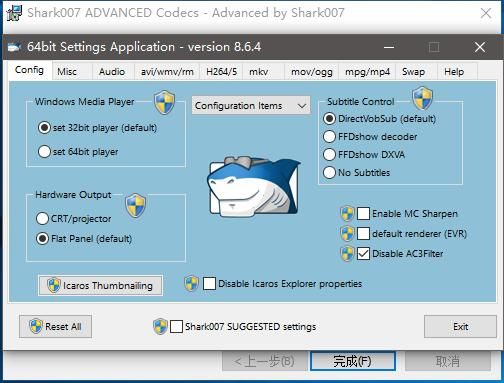Screen dimensions: 504x383
Task: Click shield icon beside Shark007 SUGGESTED settings
Action: pos(160,326)
